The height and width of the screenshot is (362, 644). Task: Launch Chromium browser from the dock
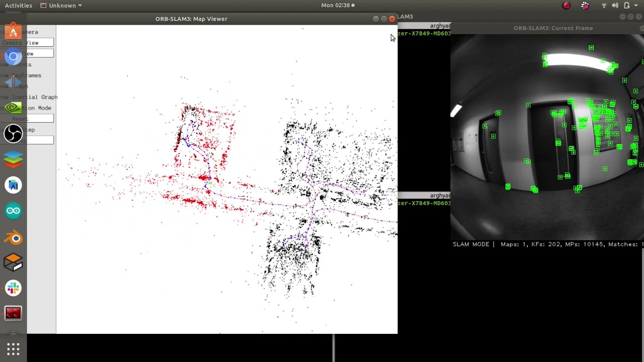pyautogui.click(x=13, y=56)
